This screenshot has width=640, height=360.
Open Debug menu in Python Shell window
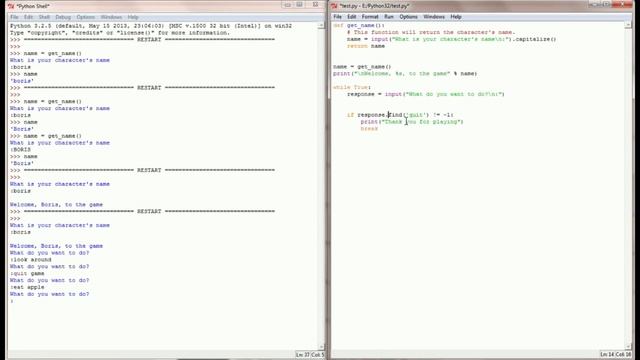[x=63, y=17]
